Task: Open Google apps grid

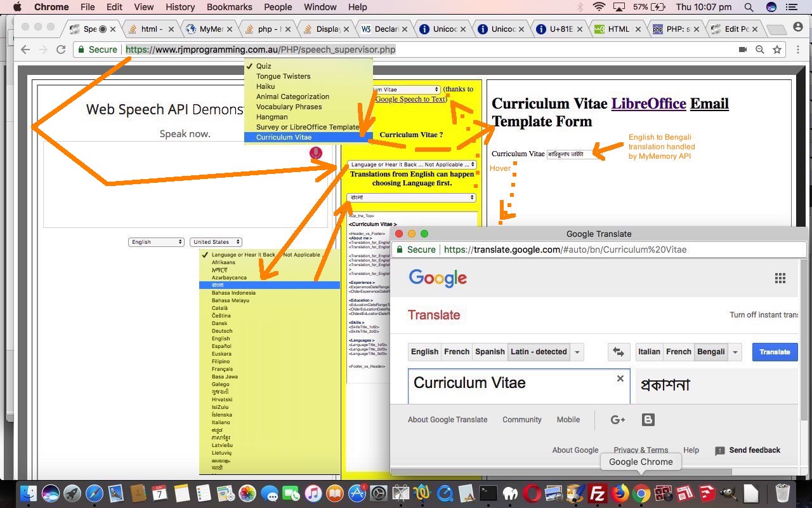Action: click(780, 278)
